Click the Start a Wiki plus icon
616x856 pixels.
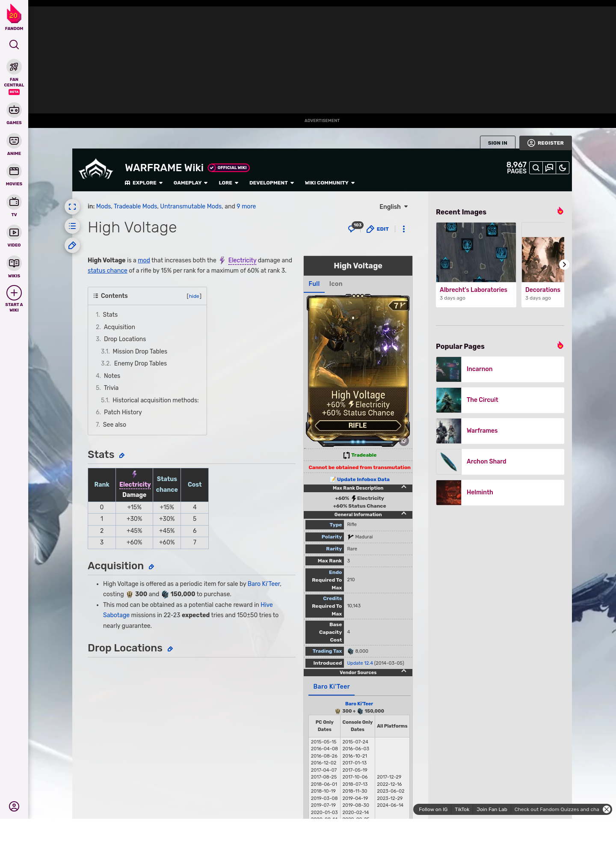coord(14,293)
